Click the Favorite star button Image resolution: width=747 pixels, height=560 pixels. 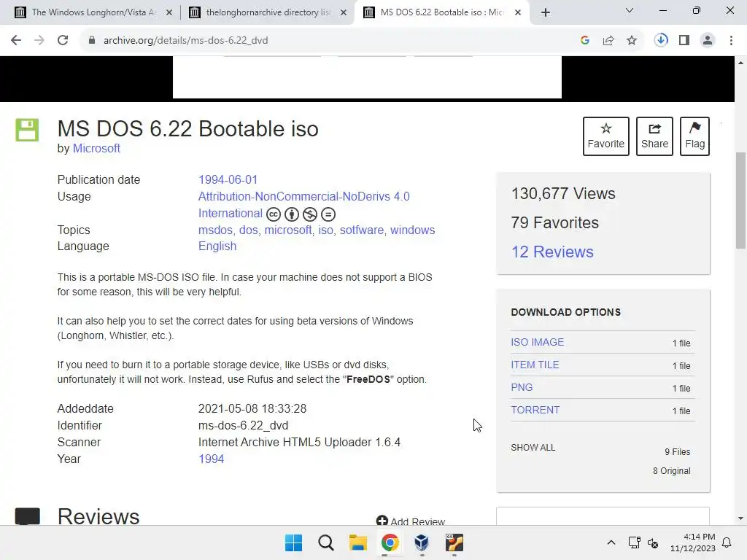click(x=605, y=136)
